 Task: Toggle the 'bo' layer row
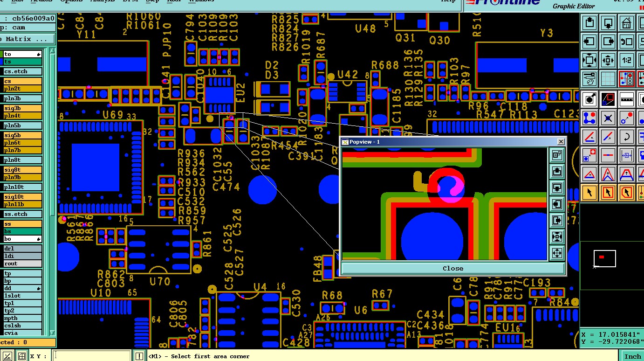point(22,239)
